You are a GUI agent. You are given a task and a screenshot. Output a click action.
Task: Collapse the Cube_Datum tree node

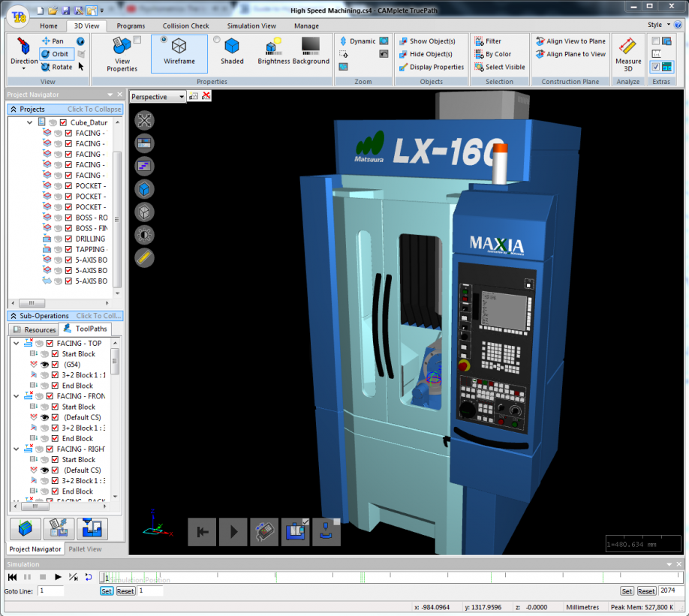tap(29, 122)
